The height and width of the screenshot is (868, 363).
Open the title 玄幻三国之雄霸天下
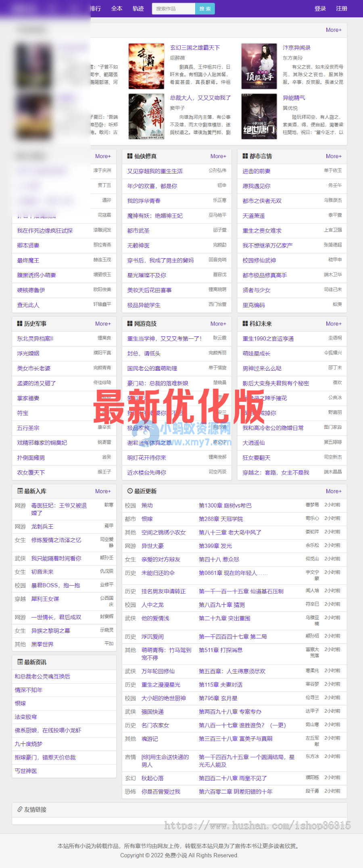(195, 48)
